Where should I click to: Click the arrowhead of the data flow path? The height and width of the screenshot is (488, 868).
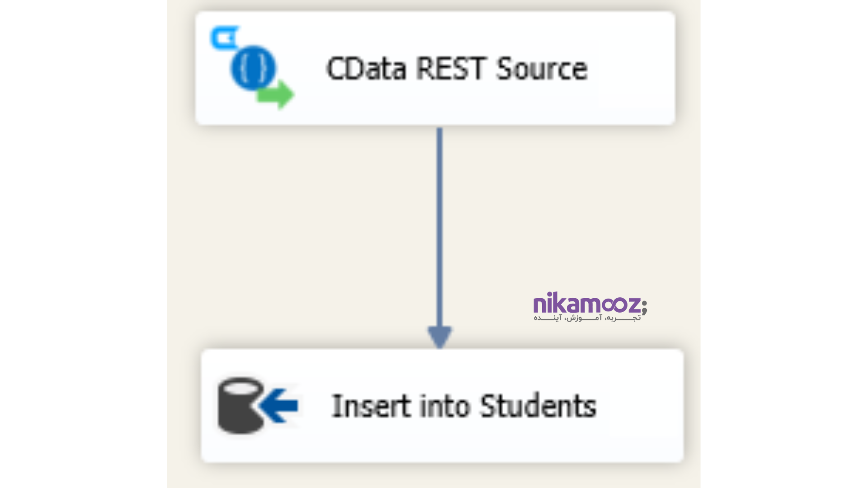click(x=439, y=337)
